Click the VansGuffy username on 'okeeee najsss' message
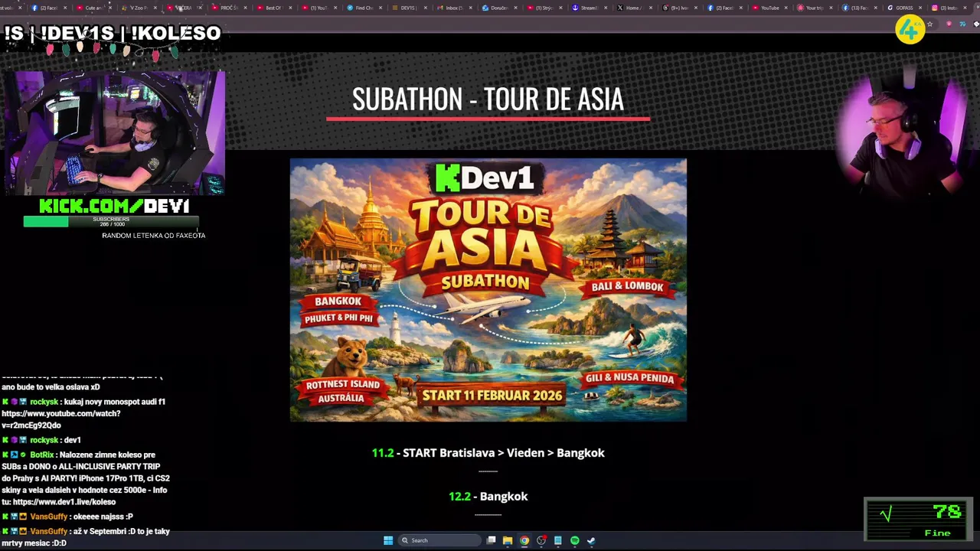Screen dimensions: 980x551 49,517
